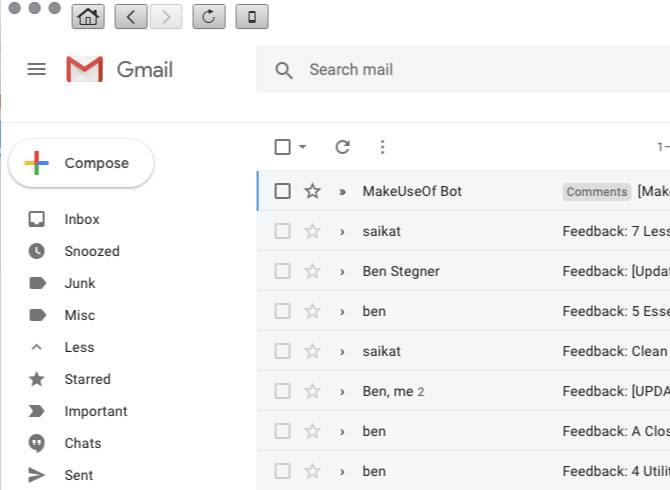Tick the checkbox for Ben Stegner email

click(283, 271)
